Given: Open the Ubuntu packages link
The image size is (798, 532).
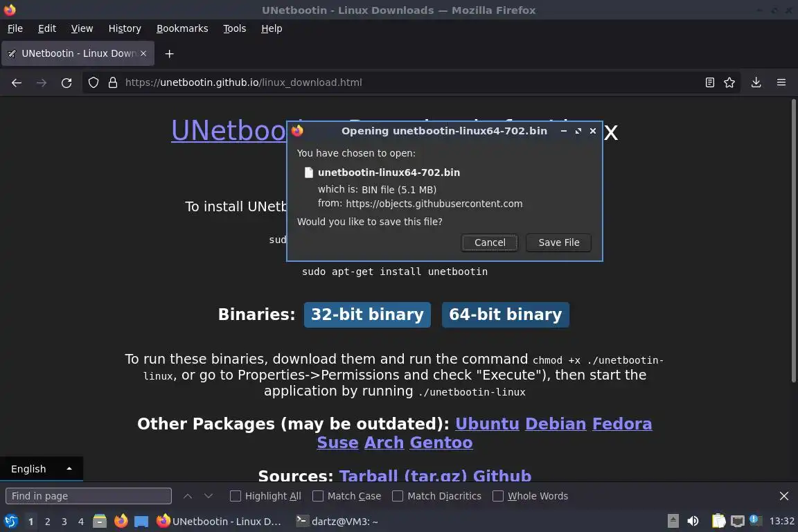Looking at the screenshot, I should tap(487, 424).
